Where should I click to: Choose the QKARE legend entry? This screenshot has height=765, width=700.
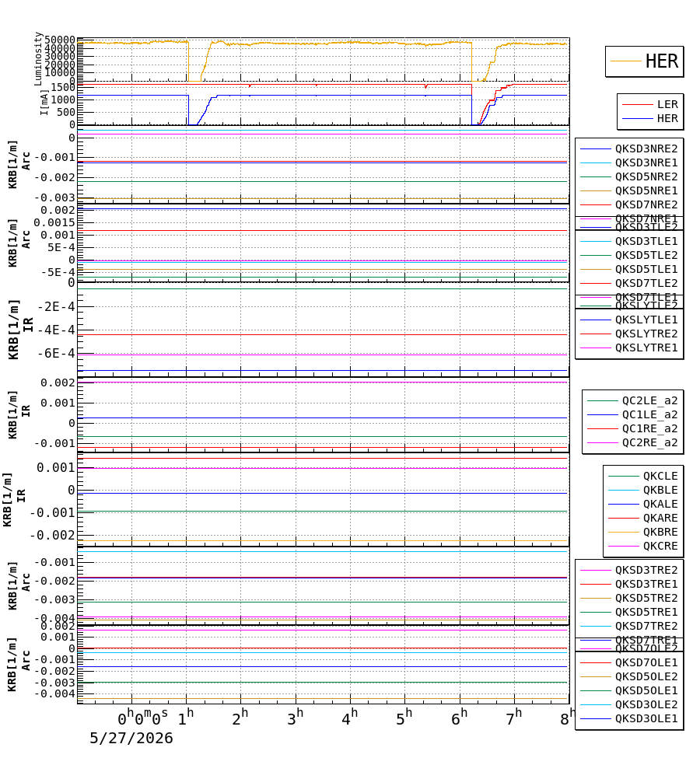pos(660,518)
